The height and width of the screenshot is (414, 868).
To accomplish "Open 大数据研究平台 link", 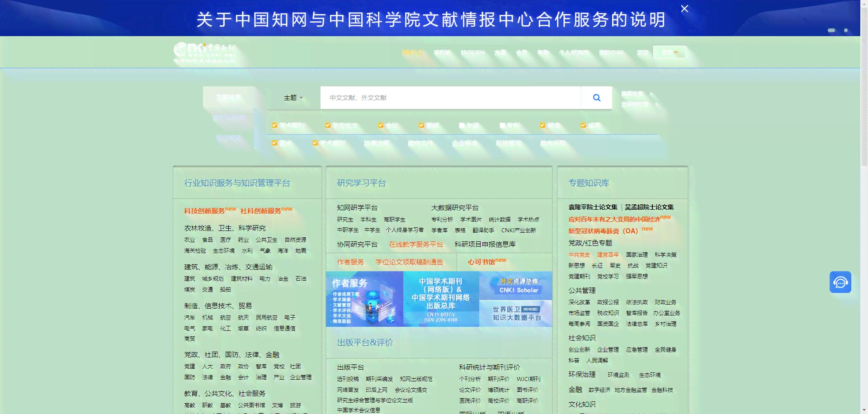I will point(455,208).
